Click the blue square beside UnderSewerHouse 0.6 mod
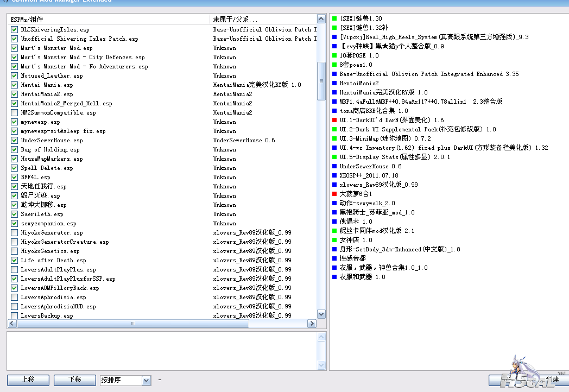569x392 pixels. [334, 166]
